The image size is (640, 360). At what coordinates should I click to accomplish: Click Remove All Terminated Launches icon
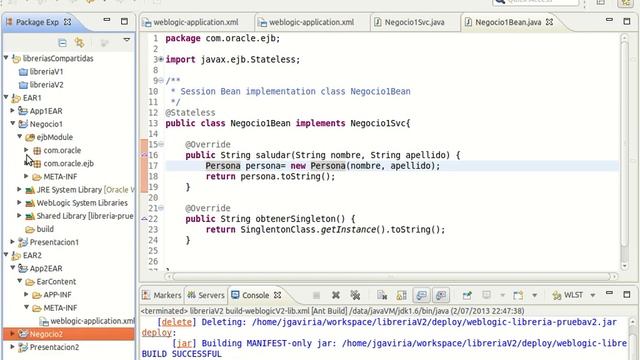point(355,295)
